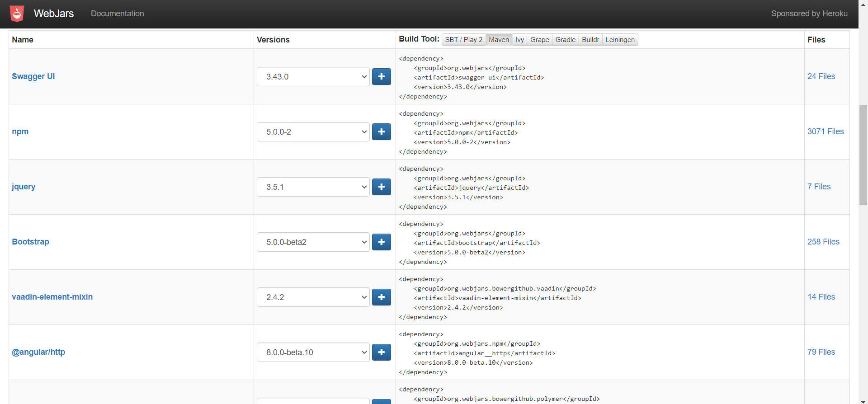Open vaadin-element-mixin version dropdown 2.4.2
The width and height of the screenshot is (868, 404).
313,297
